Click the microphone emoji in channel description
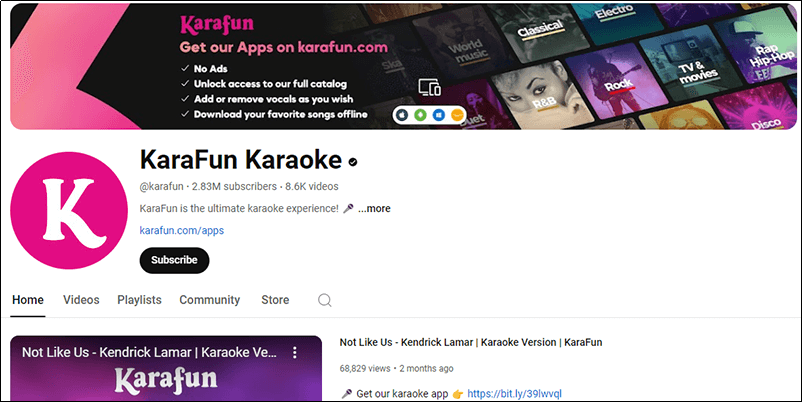 [x=348, y=208]
